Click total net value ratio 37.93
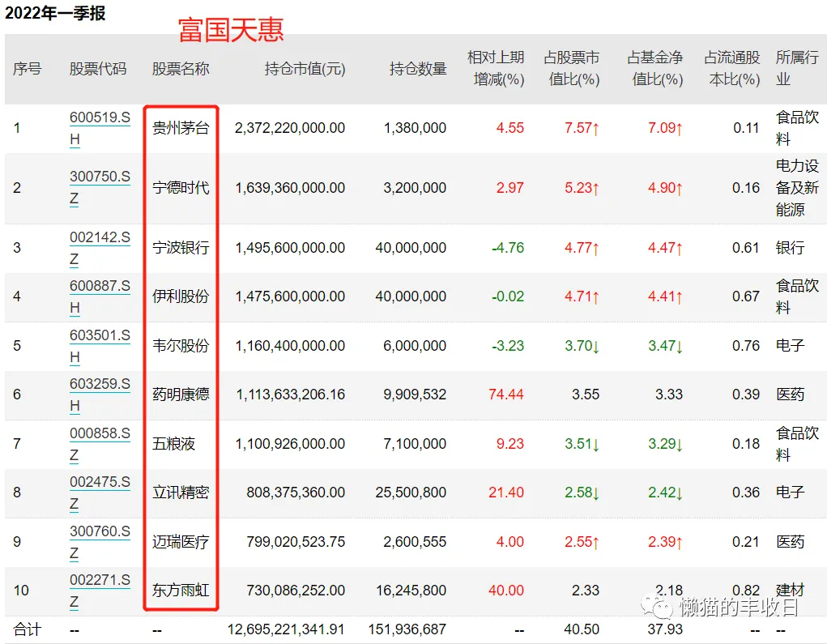827x644 pixels. [665, 629]
